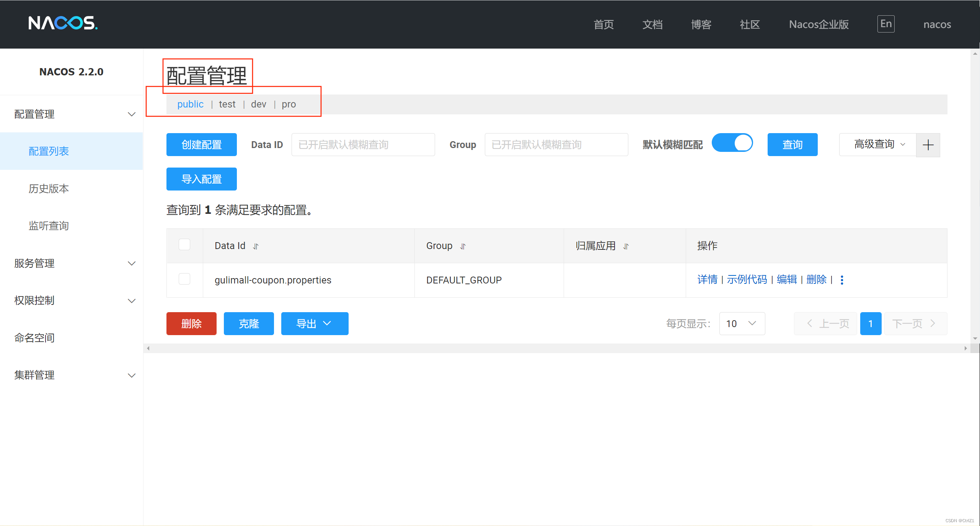Expand the 权限控制 sidebar menu
The width and height of the screenshot is (980, 526).
pos(72,301)
